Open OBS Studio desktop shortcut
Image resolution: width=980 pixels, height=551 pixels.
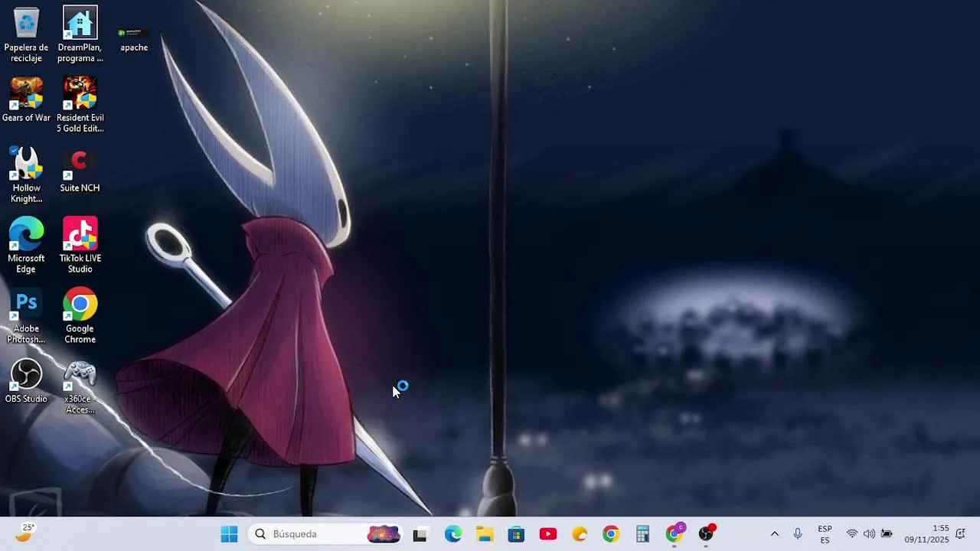[26, 381]
